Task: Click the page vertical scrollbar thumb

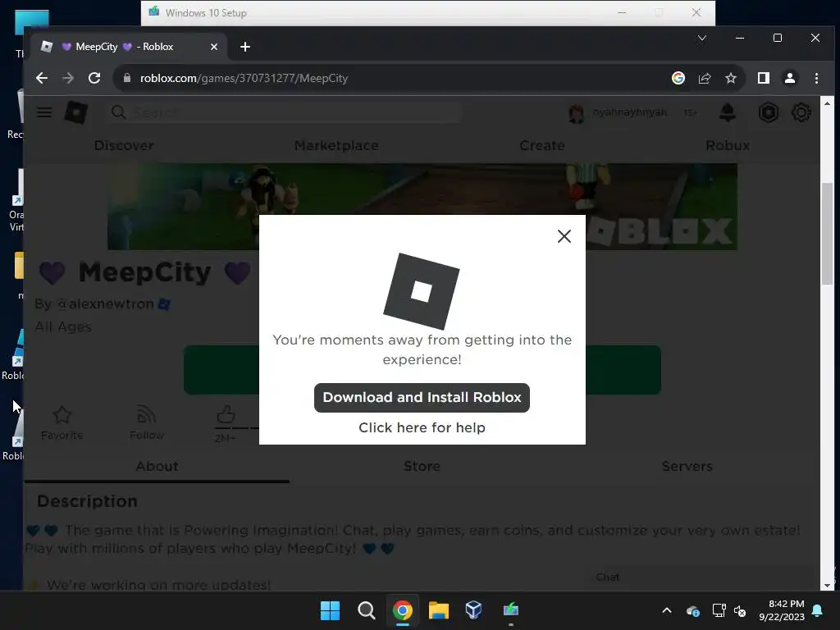Action: tap(827, 234)
